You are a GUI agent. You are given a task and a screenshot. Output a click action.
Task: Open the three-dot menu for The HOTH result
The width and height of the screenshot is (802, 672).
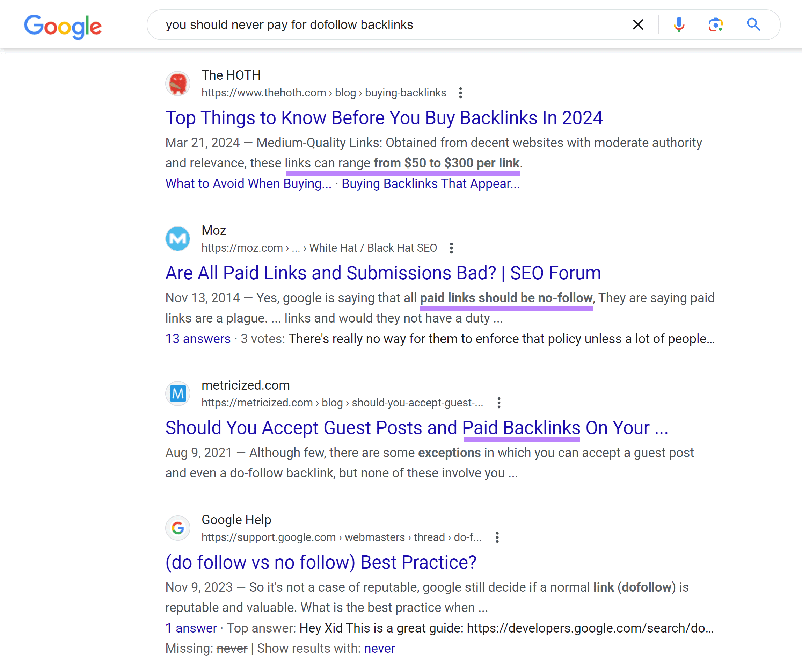tap(461, 93)
